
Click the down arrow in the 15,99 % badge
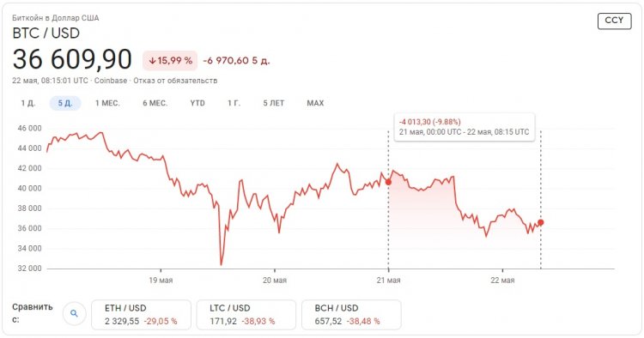(x=152, y=61)
